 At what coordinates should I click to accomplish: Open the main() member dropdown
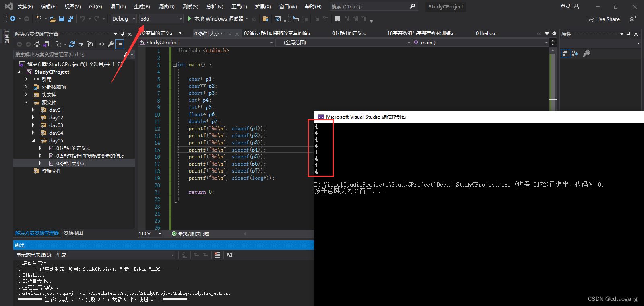(x=481, y=42)
